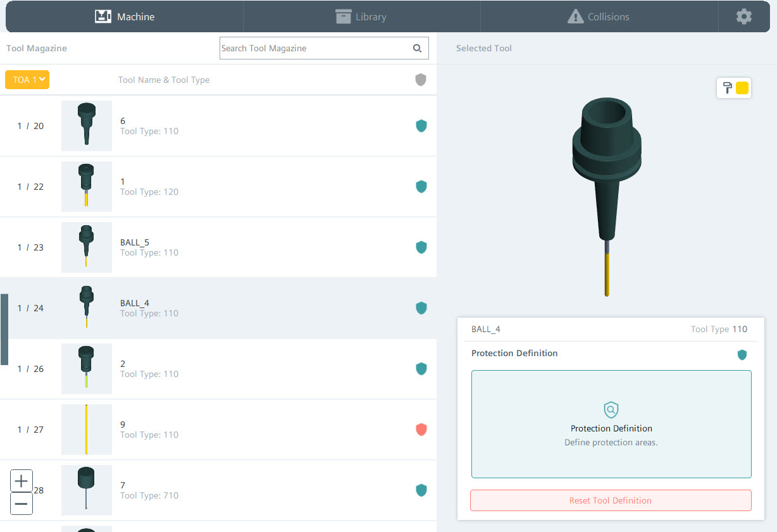Click BALL_4 name in tool list

coord(135,303)
